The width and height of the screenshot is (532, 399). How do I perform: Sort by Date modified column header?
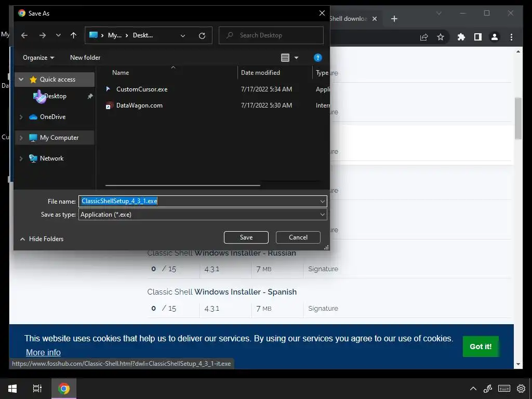point(260,73)
